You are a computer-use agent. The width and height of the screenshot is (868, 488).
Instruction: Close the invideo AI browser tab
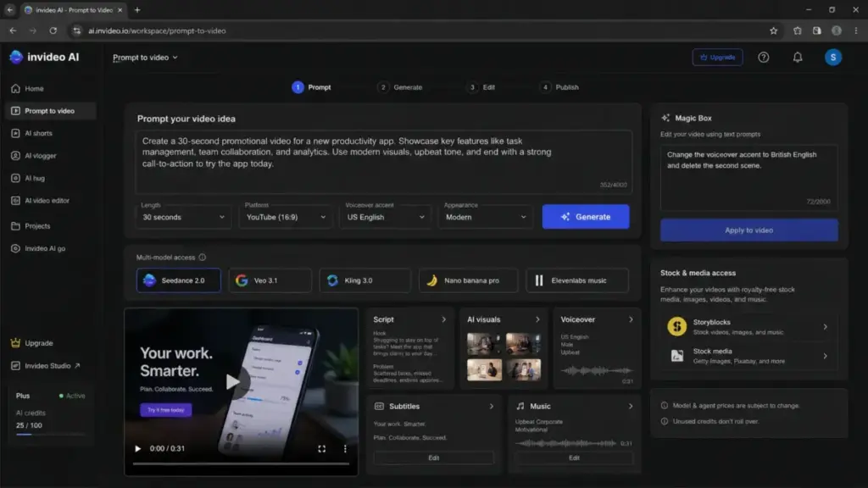(120, 10)
